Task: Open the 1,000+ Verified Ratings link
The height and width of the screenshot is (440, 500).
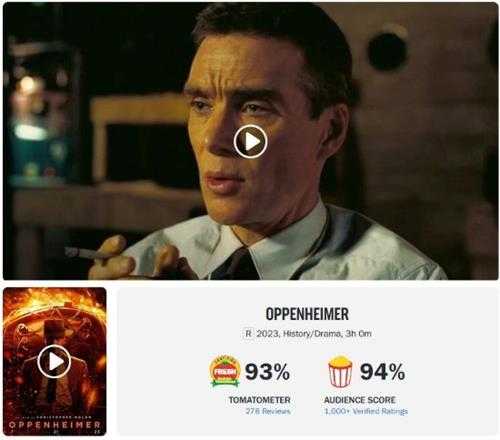Action: coord(366,411)
